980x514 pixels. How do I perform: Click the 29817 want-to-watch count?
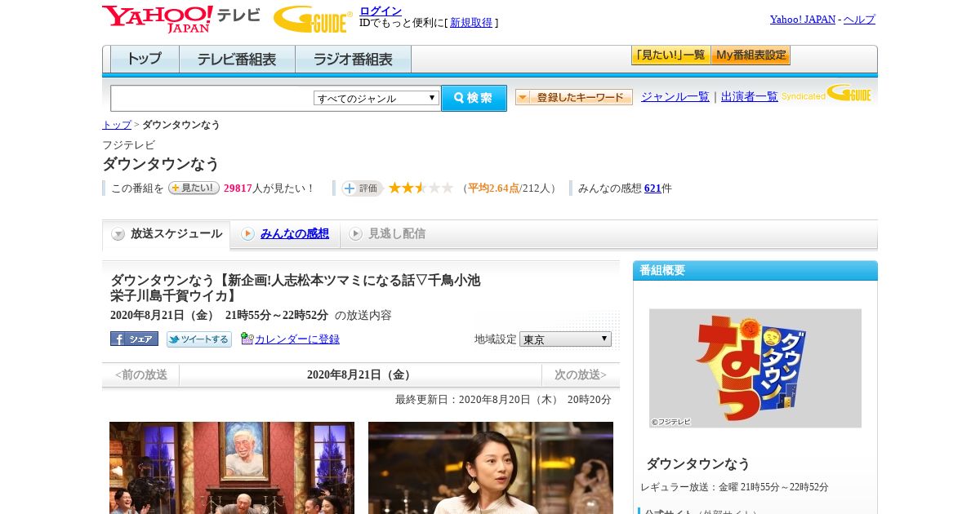pos(238,188)
